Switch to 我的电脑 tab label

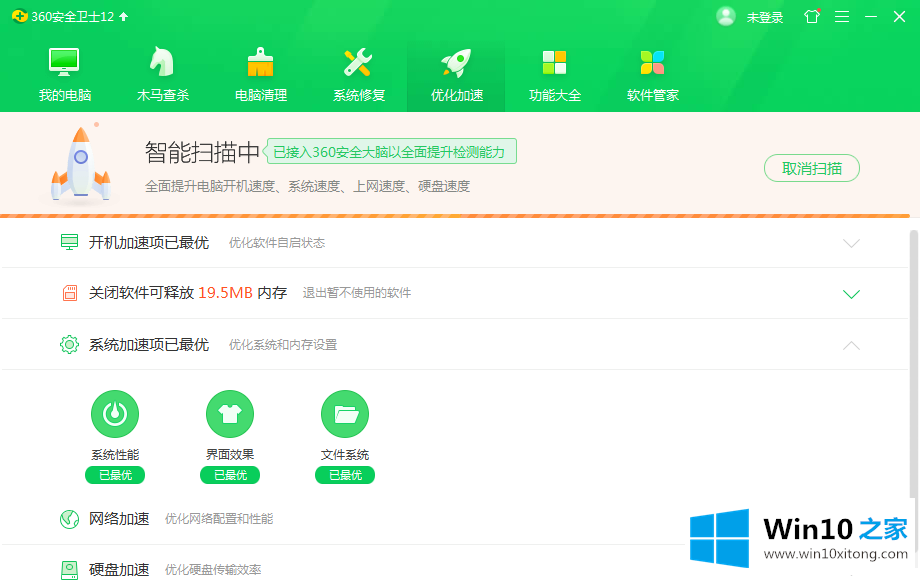tap(65, 95)
